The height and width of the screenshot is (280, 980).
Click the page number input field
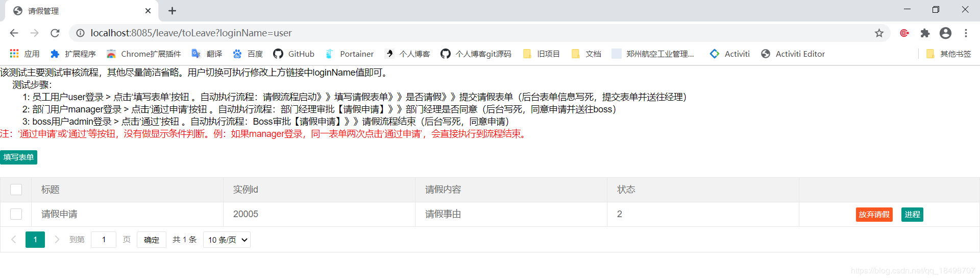click(x=104, y=240)
